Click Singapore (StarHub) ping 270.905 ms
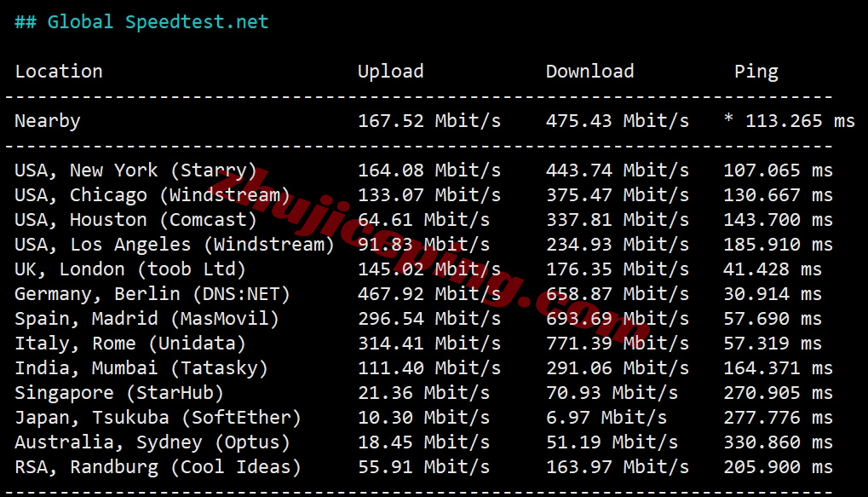Screen dimensions: 868x497 [779, 393]
